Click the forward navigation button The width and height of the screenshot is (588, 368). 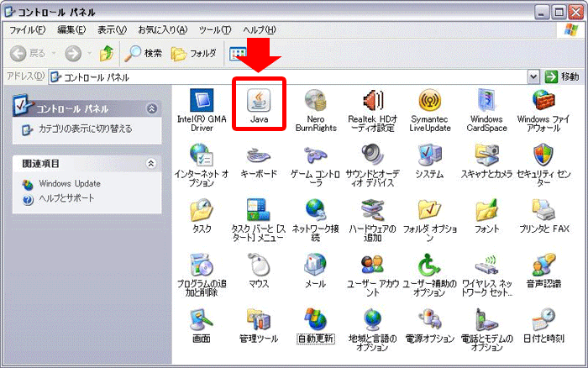click(x=73, y=54)
